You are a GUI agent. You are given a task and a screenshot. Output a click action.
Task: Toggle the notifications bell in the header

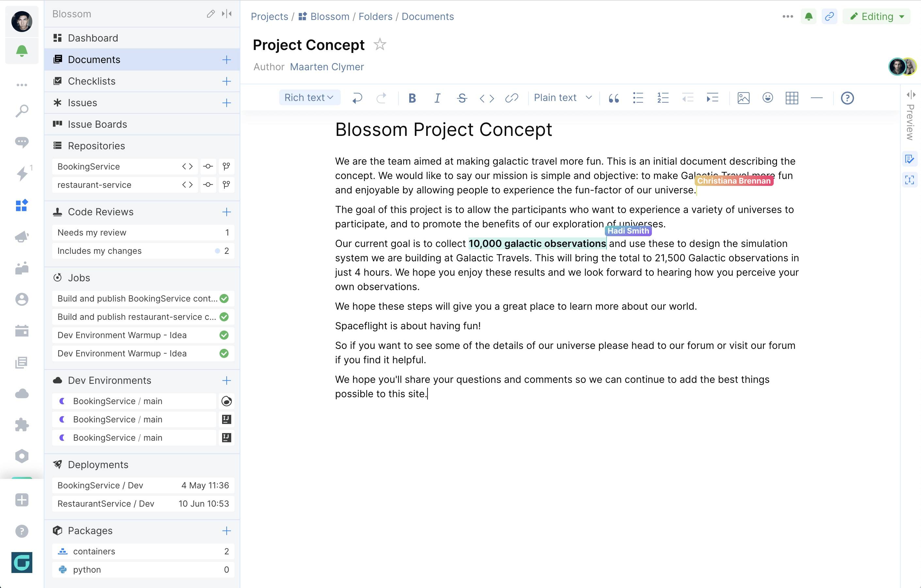click(809, 16)
